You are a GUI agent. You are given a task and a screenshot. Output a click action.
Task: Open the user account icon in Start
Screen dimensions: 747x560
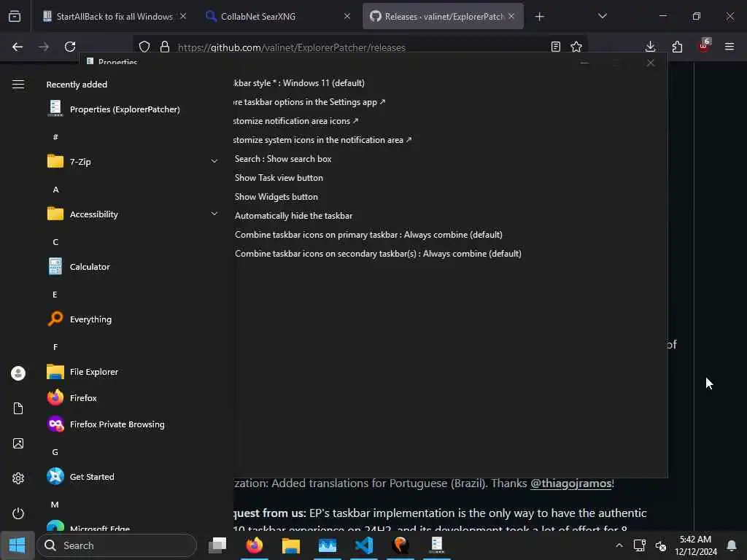coord(18,373)
